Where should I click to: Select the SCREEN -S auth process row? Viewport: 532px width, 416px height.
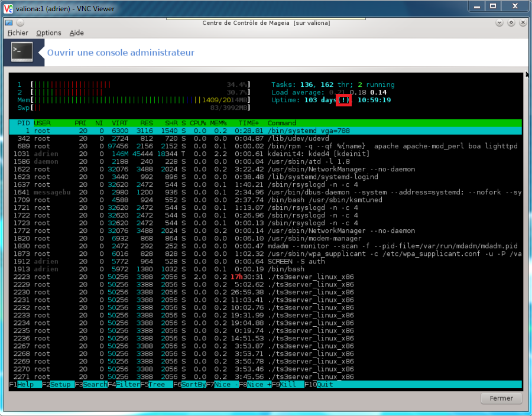pos(265,261)
